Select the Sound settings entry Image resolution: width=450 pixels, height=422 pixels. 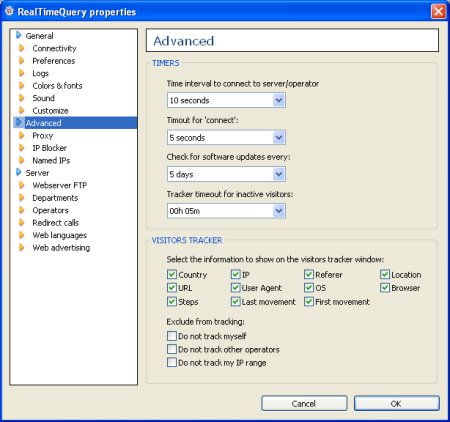click(x=43, y=98)
